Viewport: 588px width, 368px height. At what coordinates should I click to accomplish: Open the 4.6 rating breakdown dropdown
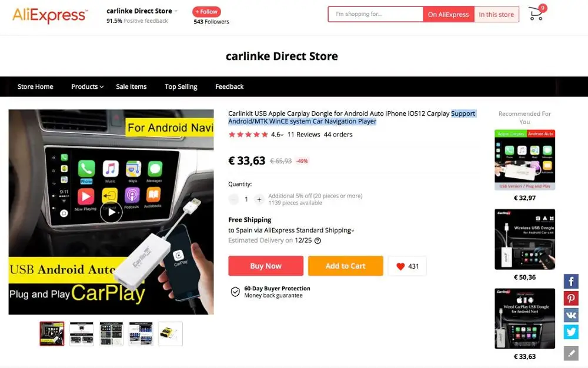coord(277,135)
